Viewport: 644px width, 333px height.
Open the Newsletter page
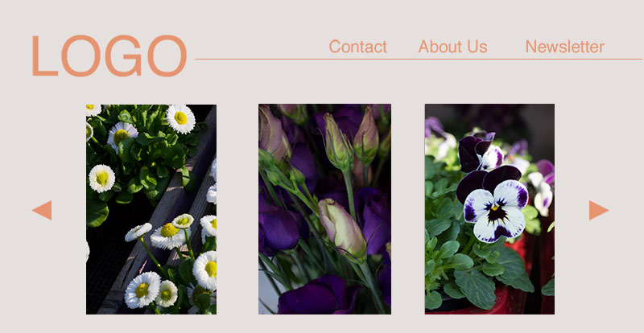click(565, 47)
